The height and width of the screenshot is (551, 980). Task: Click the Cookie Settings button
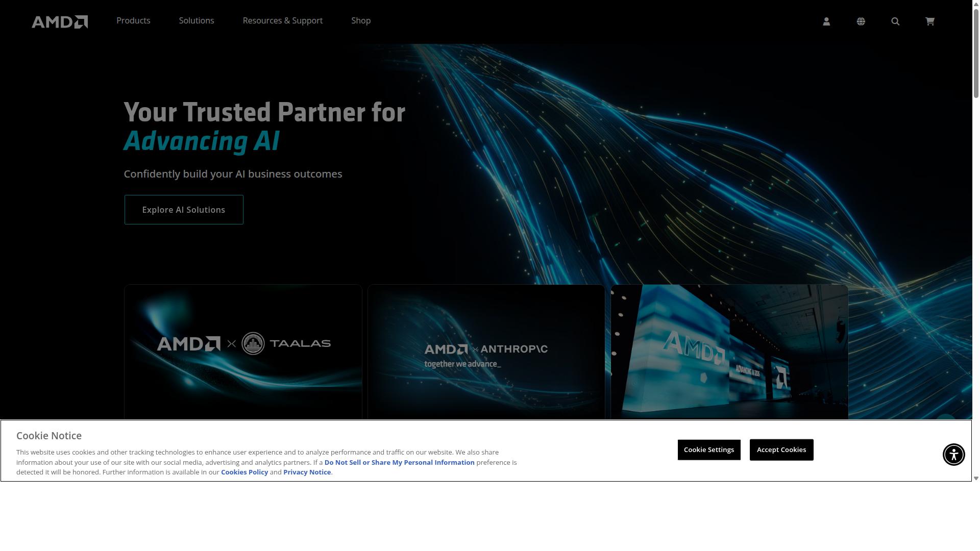pos(709,449)
